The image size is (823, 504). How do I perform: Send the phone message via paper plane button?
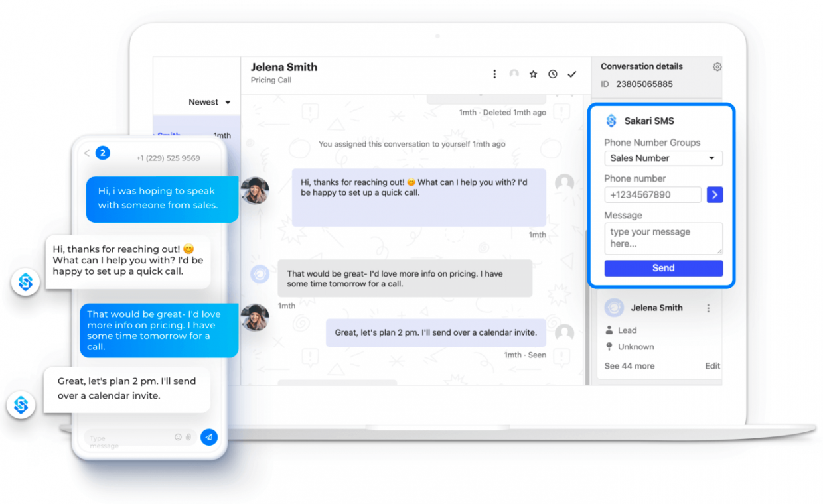point(208,437)
